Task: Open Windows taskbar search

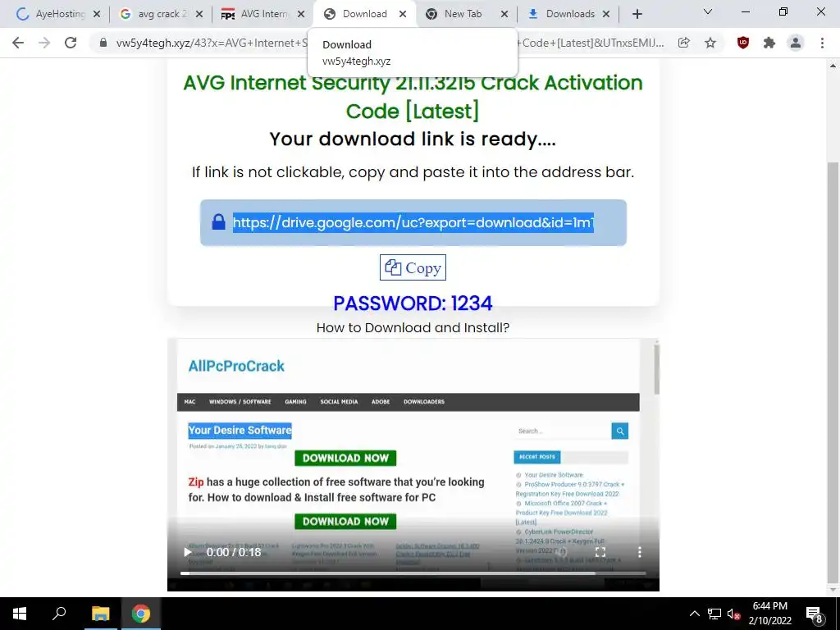Action: (59, 614)
